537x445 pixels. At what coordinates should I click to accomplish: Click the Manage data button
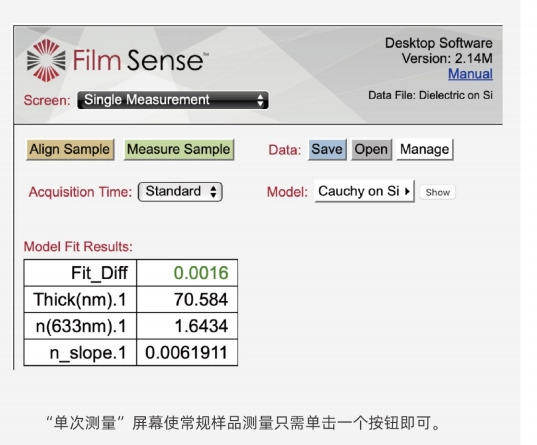pos(425,149)
